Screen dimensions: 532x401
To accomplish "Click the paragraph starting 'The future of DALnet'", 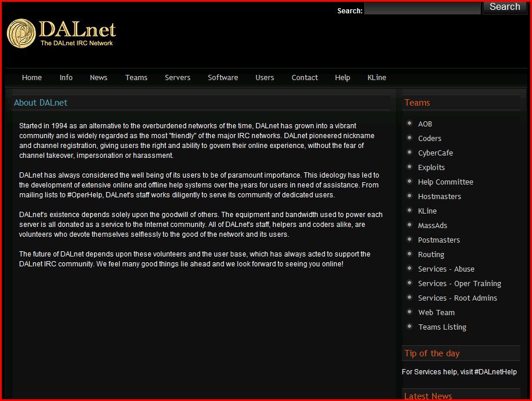I will (195, 259).
